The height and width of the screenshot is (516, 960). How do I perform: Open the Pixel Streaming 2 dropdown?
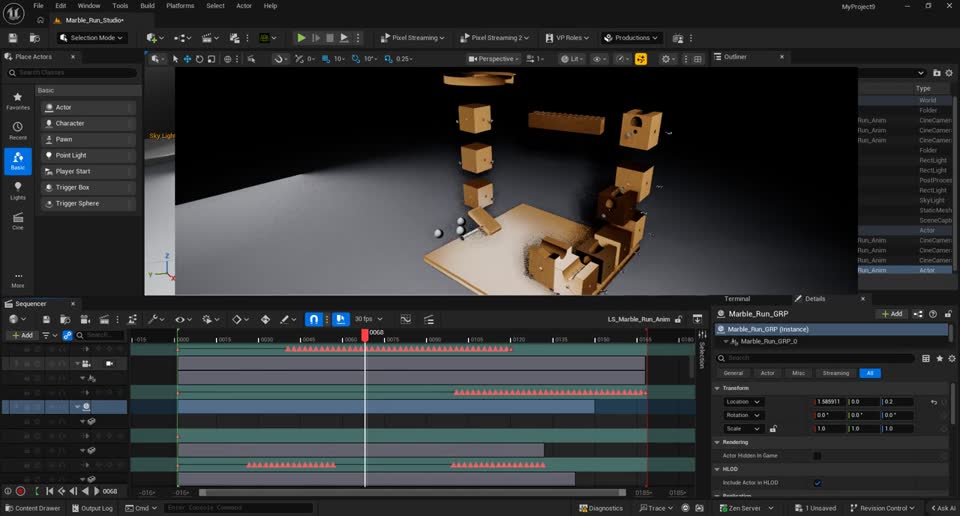[x=494, y=38]
